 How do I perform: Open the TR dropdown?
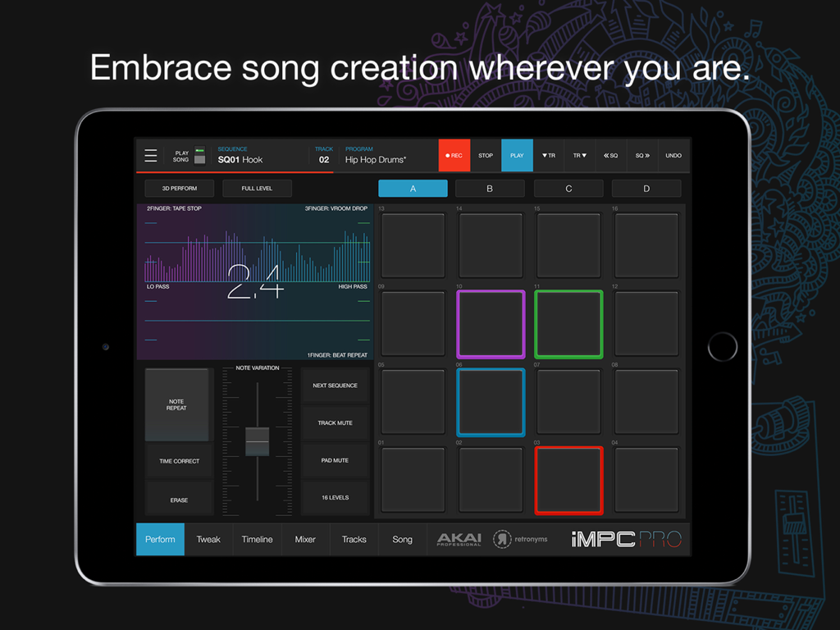pyautogui.click(x=579, y=155)
